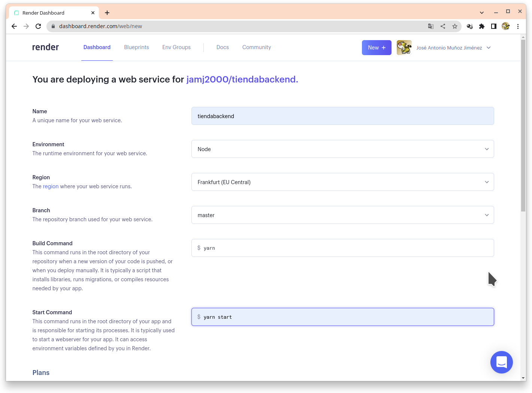The image size is (532, 393).
Task: Close the Render Dashboard tab
Action: [93, 13]
